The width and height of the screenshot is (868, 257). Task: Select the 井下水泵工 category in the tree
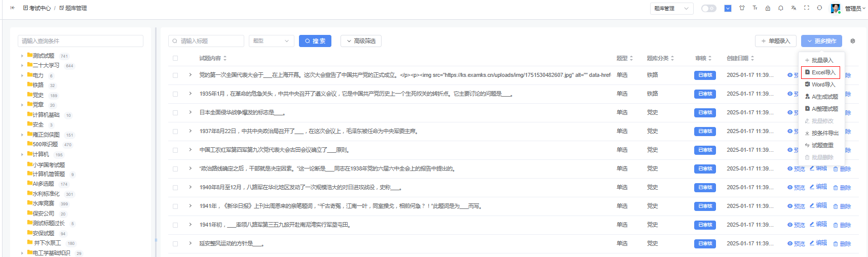(x=47, y=243)
